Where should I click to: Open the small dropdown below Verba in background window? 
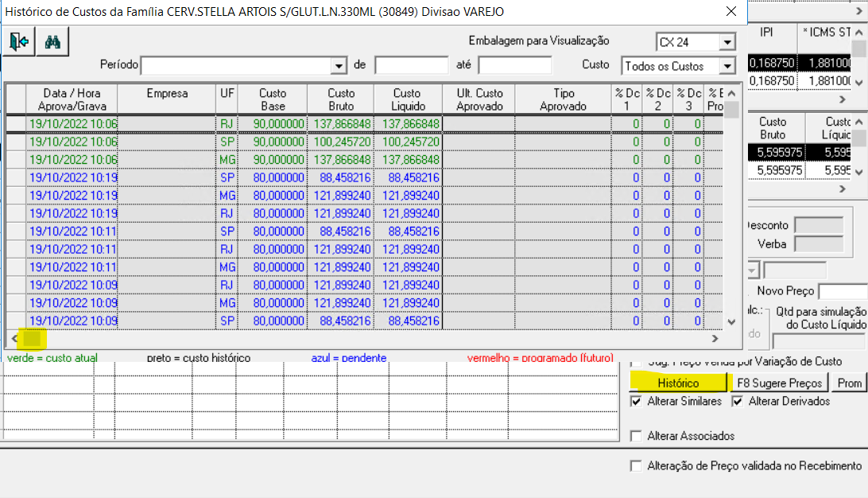(753, 271)
